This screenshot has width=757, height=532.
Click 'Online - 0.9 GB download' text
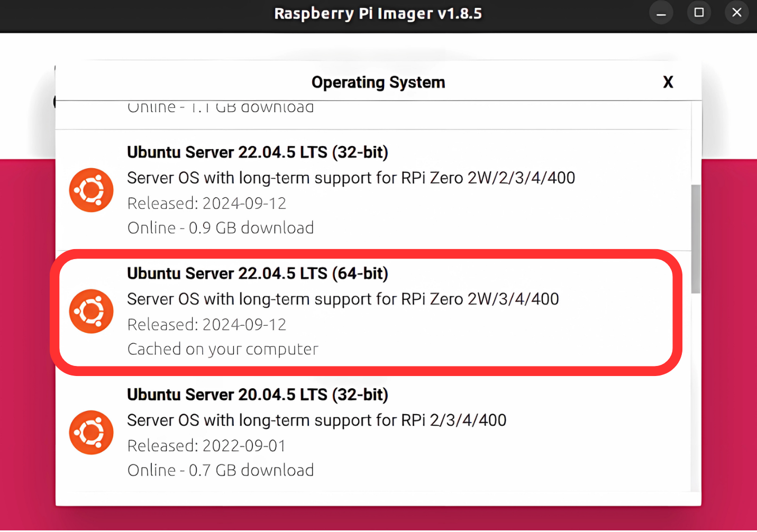[x=221, y=228]
